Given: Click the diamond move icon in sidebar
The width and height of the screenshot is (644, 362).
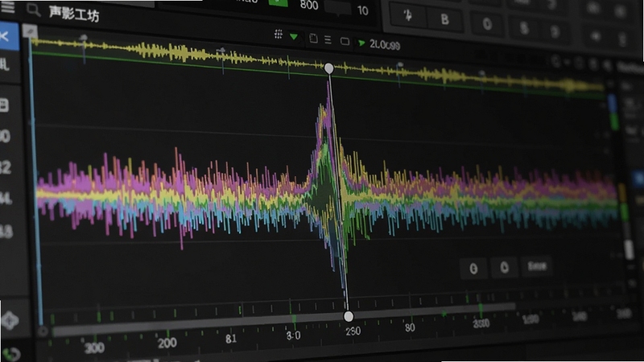Looking at the screenshot, I should 10,320.
